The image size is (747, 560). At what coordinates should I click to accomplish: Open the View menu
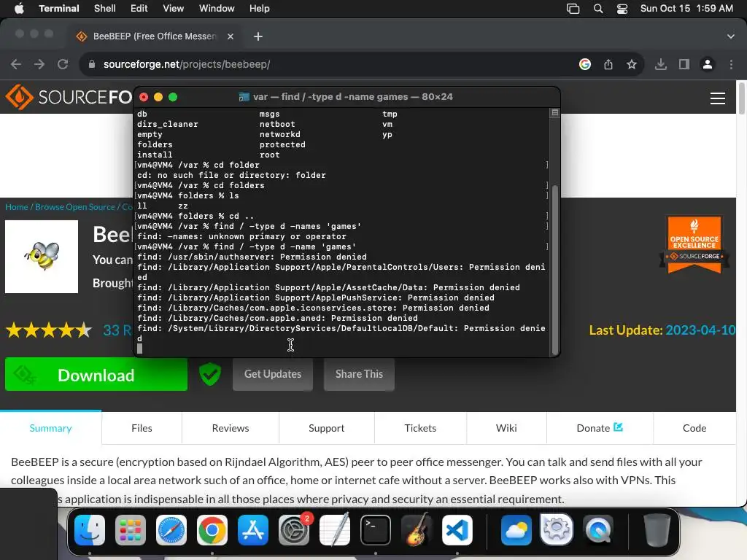(173, 9)
